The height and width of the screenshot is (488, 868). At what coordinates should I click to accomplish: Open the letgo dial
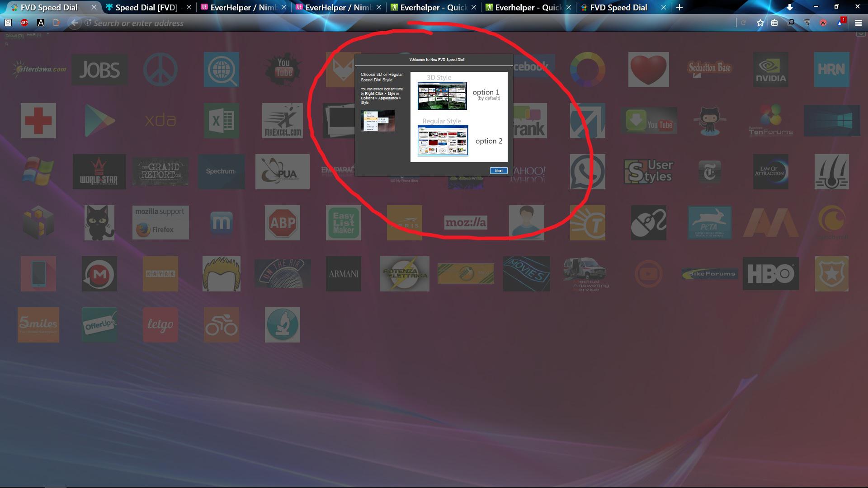[160, 325]
